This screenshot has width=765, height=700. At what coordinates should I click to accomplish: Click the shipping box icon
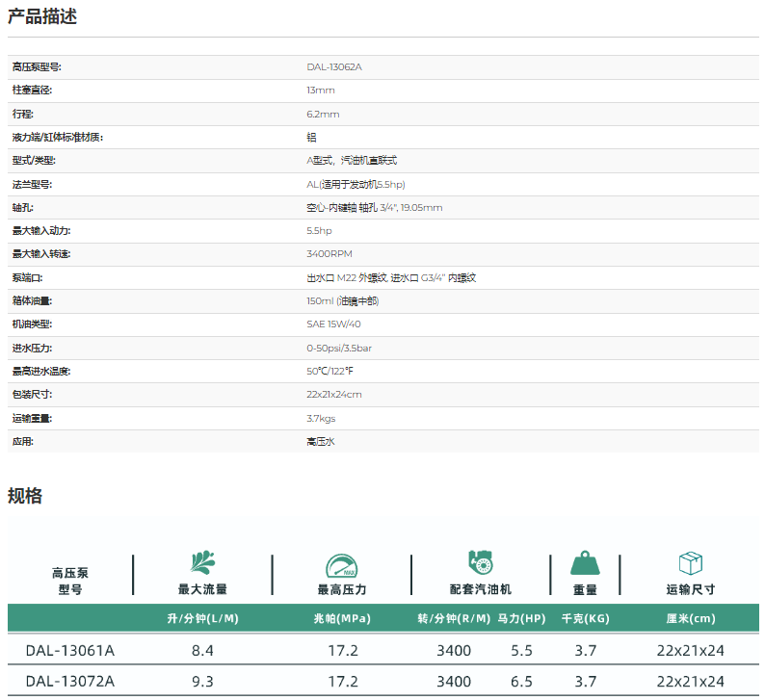[690, 563]
